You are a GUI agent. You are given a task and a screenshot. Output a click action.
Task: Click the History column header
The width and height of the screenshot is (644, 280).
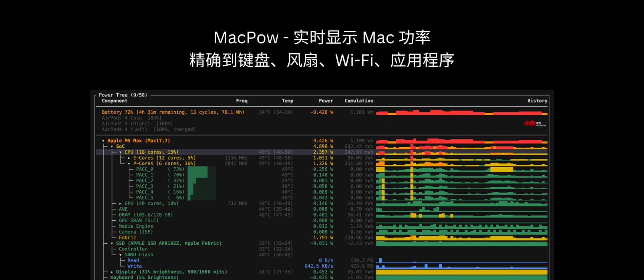click(x=537, y=101)
